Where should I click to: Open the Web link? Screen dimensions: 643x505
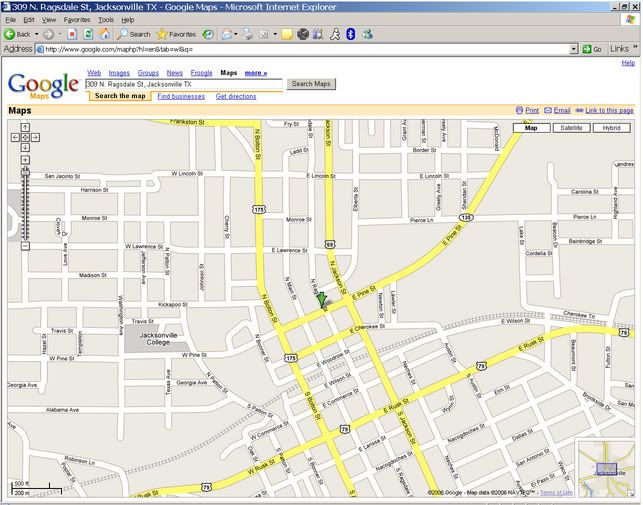[x=94, y=73]
